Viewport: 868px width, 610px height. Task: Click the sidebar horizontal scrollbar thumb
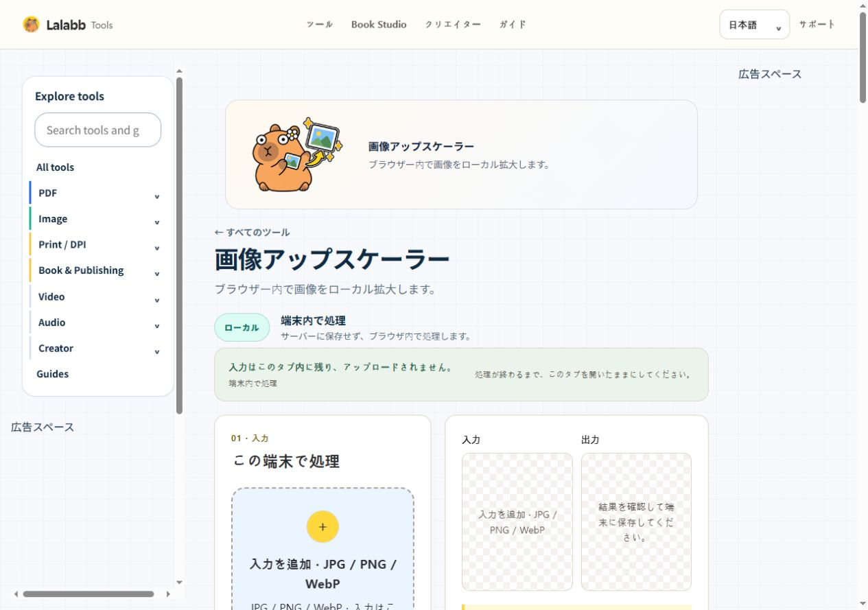coord(89,594)
